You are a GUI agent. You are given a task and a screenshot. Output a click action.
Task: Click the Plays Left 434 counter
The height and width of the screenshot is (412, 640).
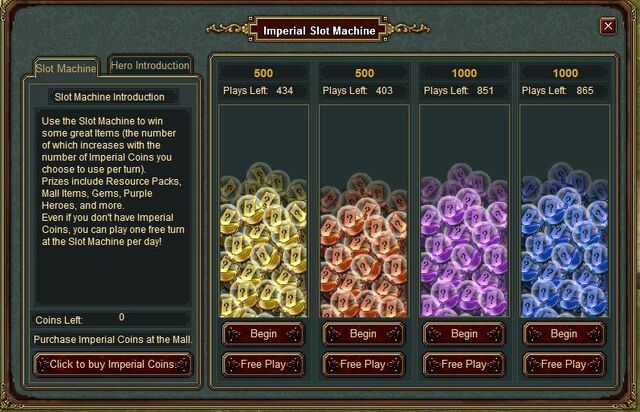(263, 91)
